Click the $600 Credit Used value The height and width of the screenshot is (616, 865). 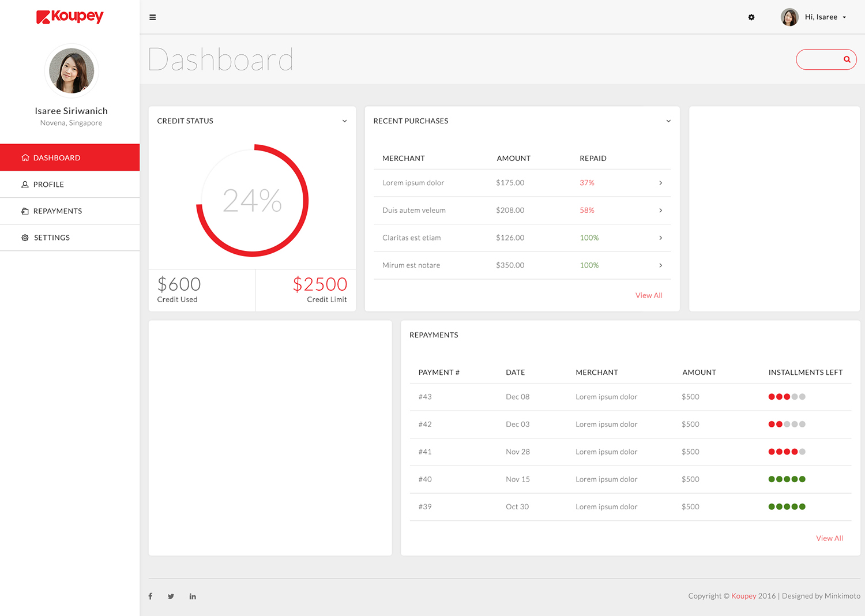pos(179,284)
